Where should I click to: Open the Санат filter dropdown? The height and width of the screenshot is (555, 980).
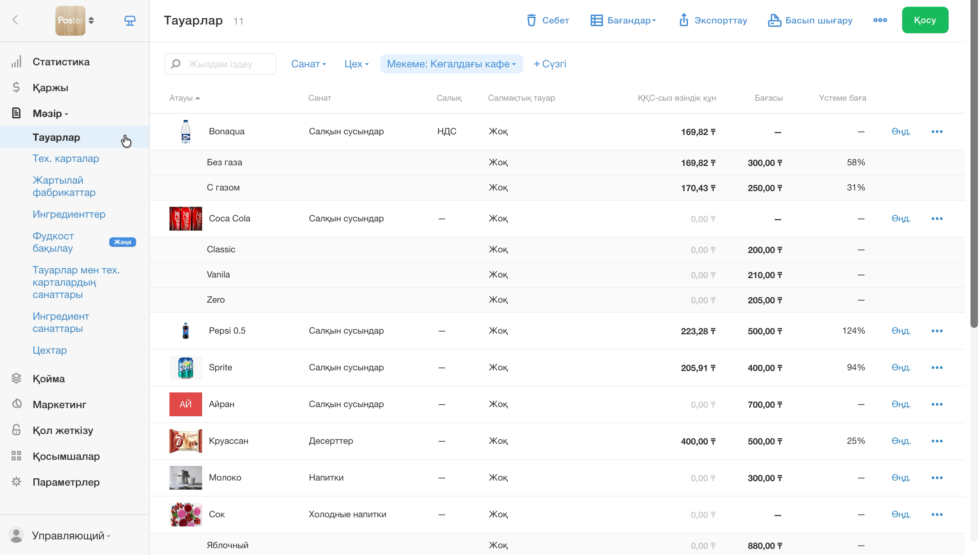point(309,64)
